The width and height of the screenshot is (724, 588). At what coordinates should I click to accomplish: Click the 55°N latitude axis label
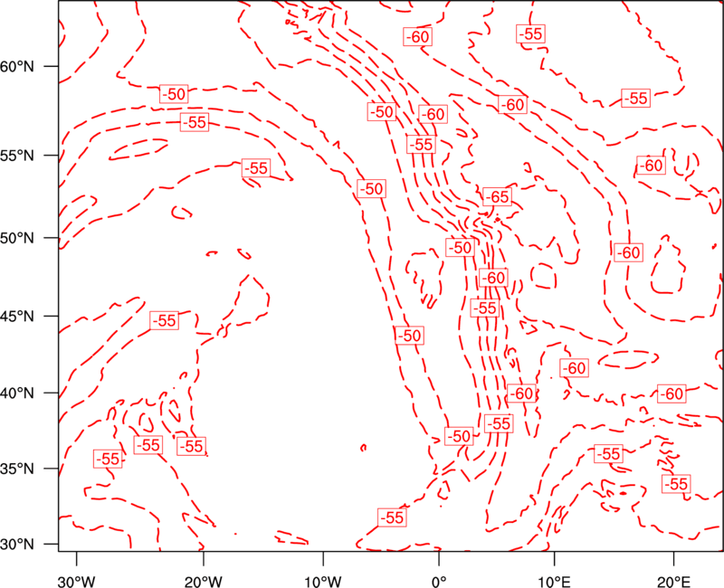[x=17, y=156]
